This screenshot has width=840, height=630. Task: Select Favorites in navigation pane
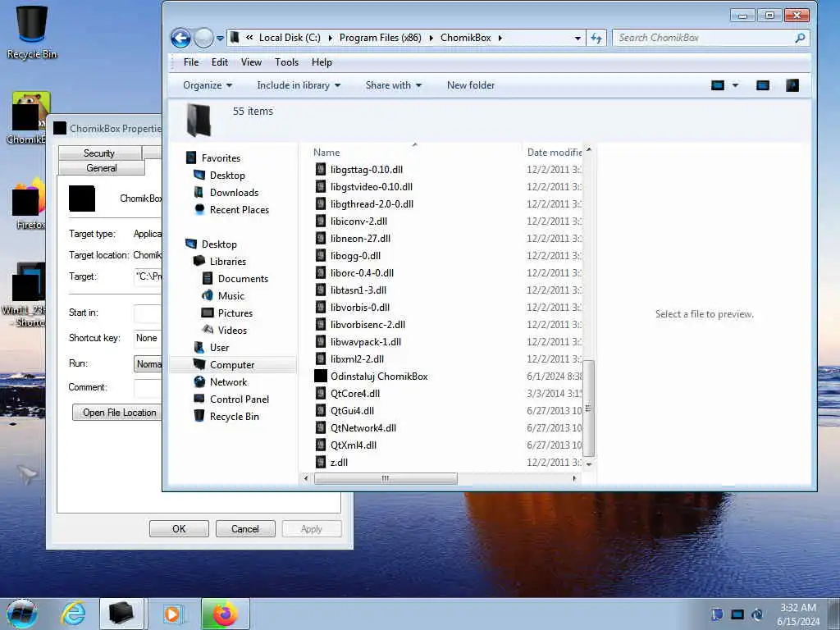(x=221, y=158)
